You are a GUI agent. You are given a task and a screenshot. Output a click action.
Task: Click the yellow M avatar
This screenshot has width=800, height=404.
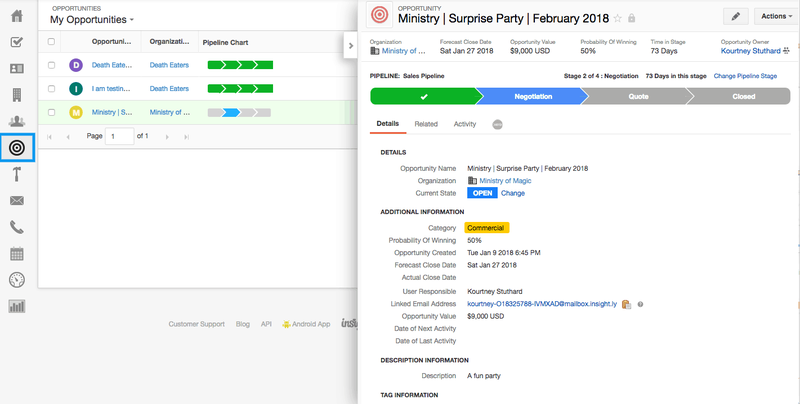76,112
